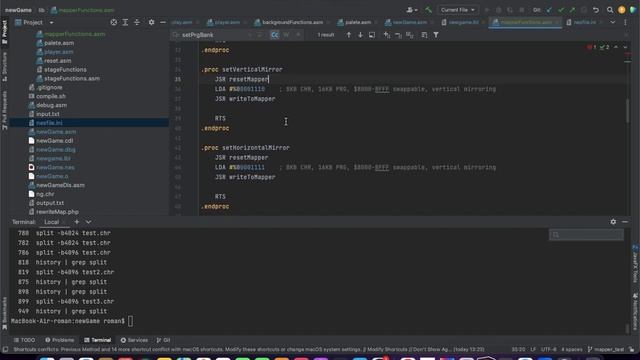
Task: Open search results in Find window
Action: 372,35
